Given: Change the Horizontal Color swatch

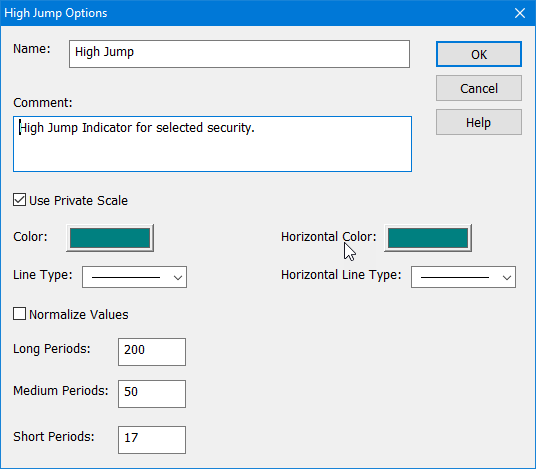Looking at the screenshot, I should point(428,238).
